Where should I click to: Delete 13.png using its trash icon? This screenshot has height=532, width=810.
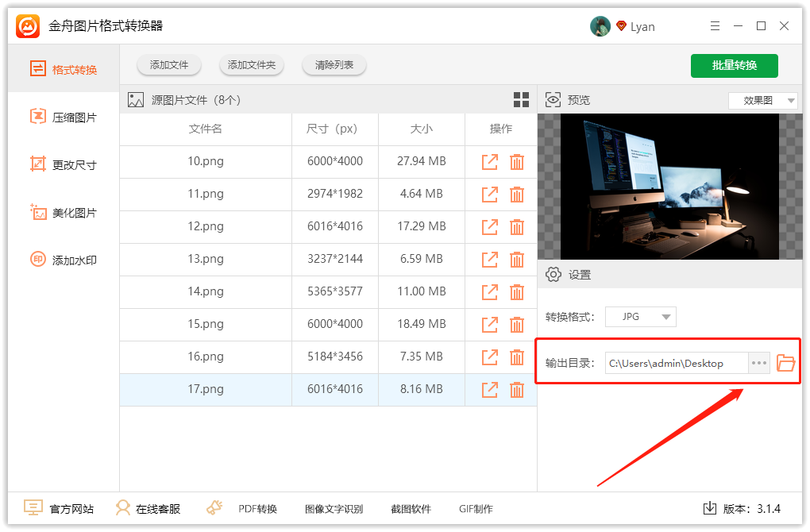(517, 260)
